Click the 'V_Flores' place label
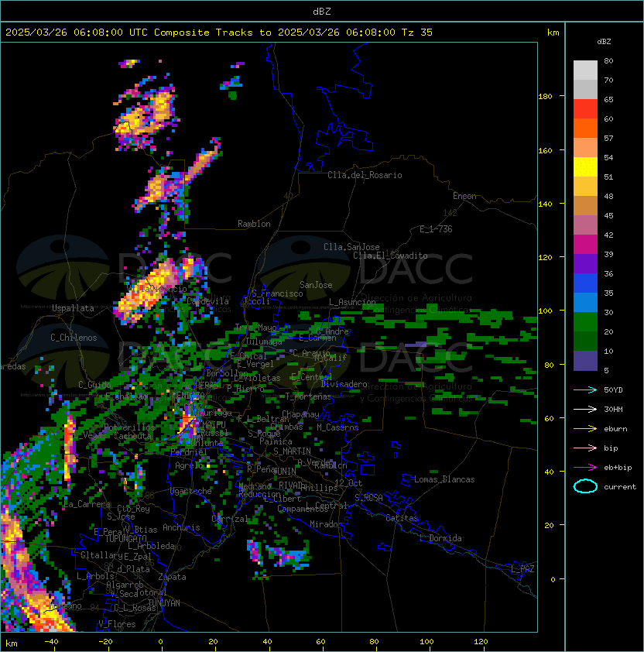Screen dimensions: 644x652 [117, 624]
